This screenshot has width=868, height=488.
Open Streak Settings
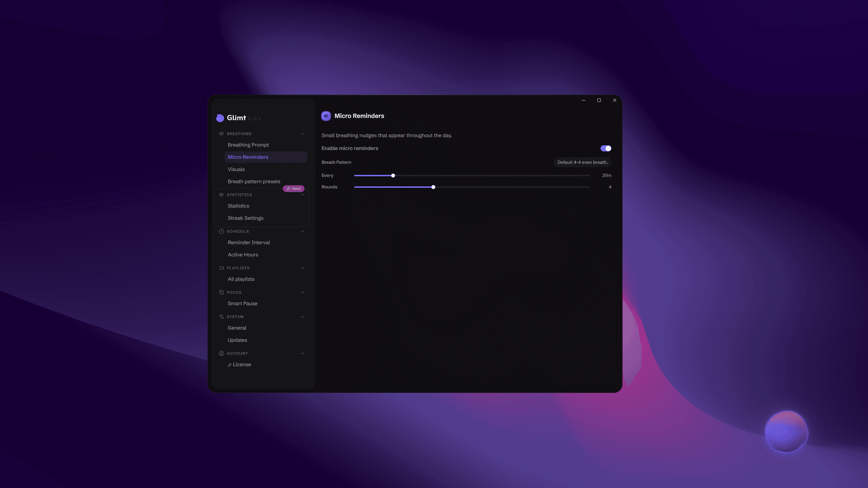tap(266, 218)
